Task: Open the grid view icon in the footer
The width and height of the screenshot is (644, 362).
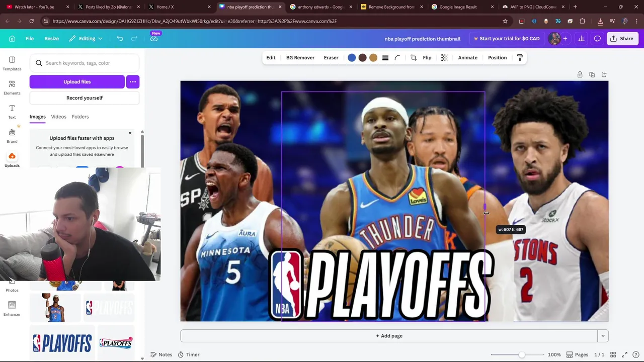Action: pyautogui.click(x=613, y=355)
